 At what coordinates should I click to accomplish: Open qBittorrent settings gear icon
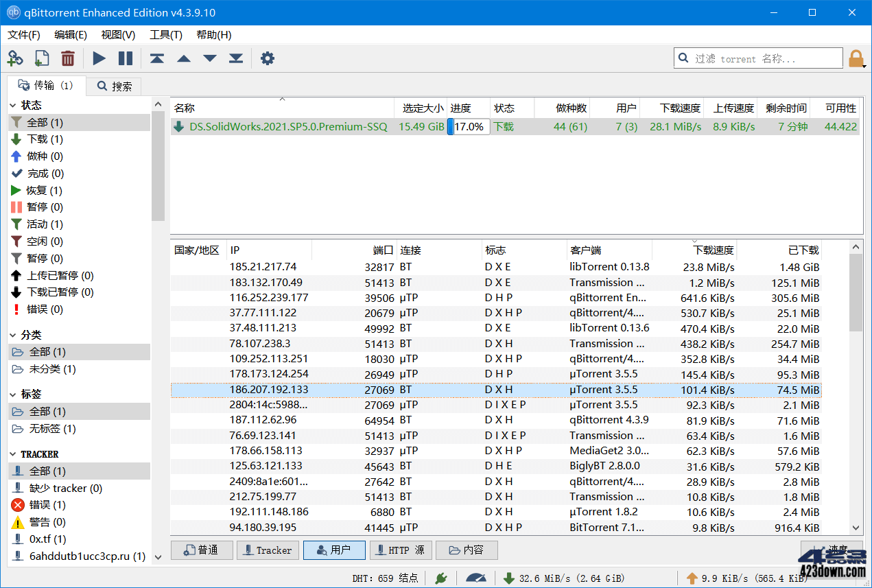coord(267,58)
